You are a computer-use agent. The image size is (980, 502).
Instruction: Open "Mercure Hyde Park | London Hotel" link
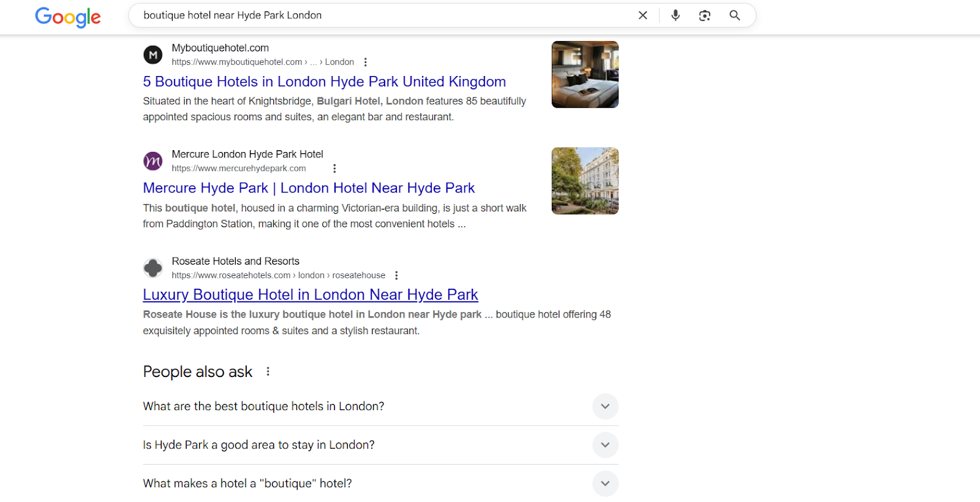[309, 188]
